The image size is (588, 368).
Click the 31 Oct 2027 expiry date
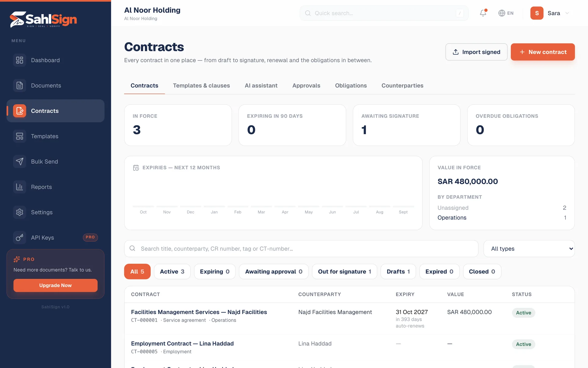pos(412,312)
